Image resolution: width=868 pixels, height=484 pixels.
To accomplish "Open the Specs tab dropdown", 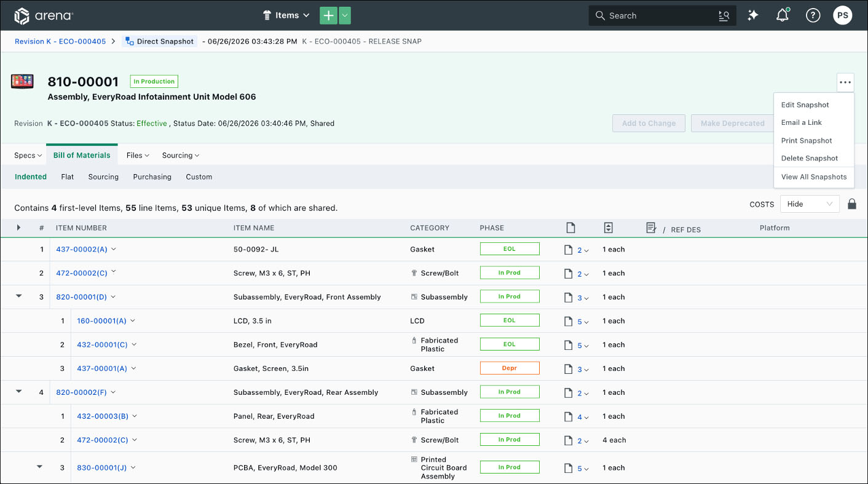I will [28, 156].
